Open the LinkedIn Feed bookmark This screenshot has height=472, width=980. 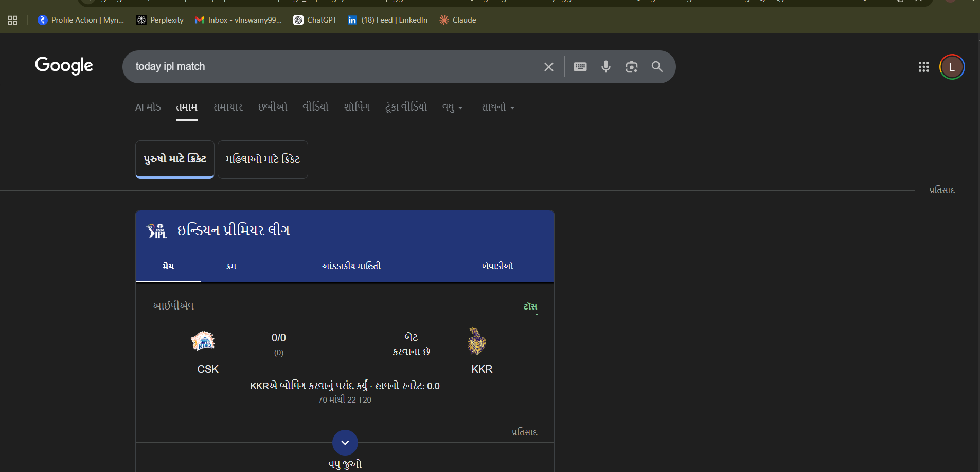tap(388, 20)
